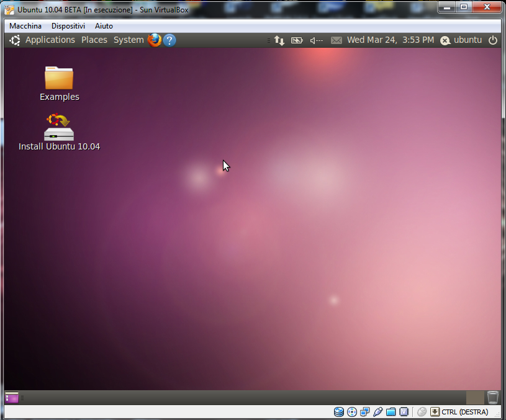Minimize the VirtualBox window

click(447, 7)
